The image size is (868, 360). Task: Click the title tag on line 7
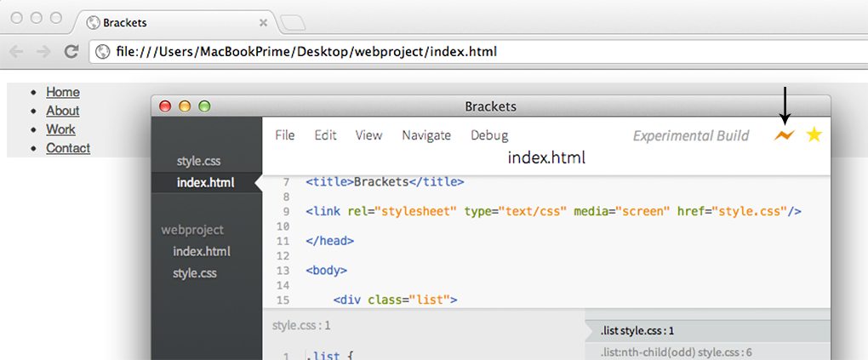[x=385, y=181]
